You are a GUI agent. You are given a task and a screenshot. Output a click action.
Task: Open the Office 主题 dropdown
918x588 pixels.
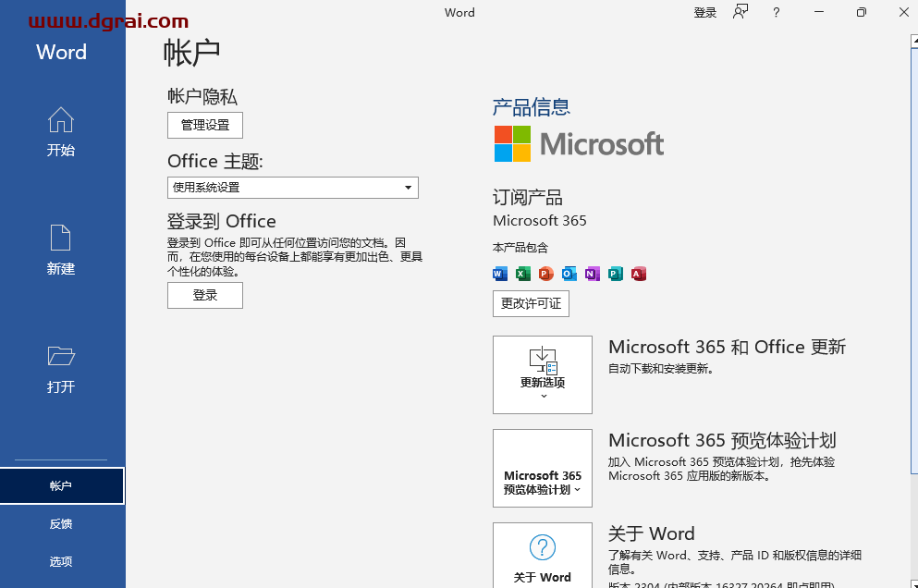point(293,188)
